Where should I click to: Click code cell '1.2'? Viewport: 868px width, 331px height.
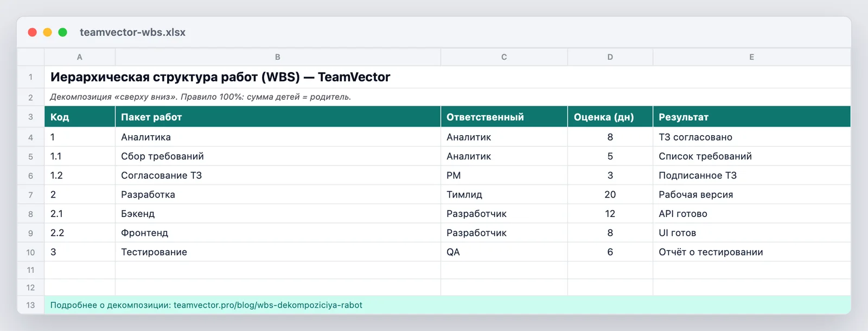coord(80,175)
